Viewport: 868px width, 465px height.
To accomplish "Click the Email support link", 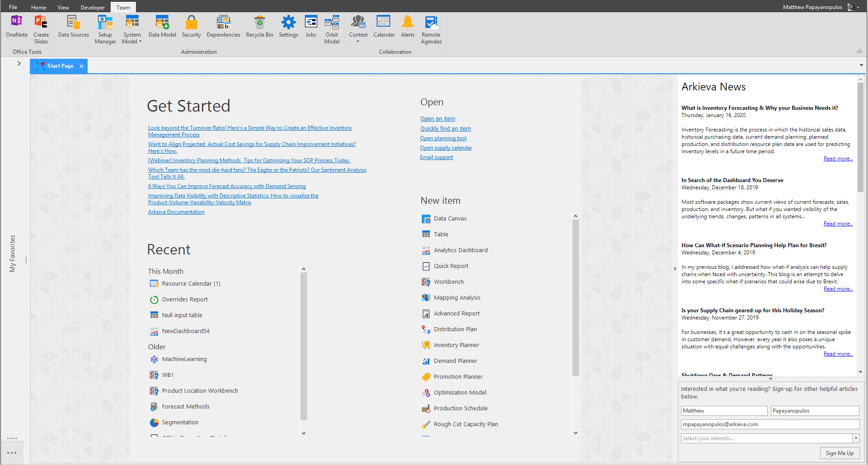I will pos(436,157).
